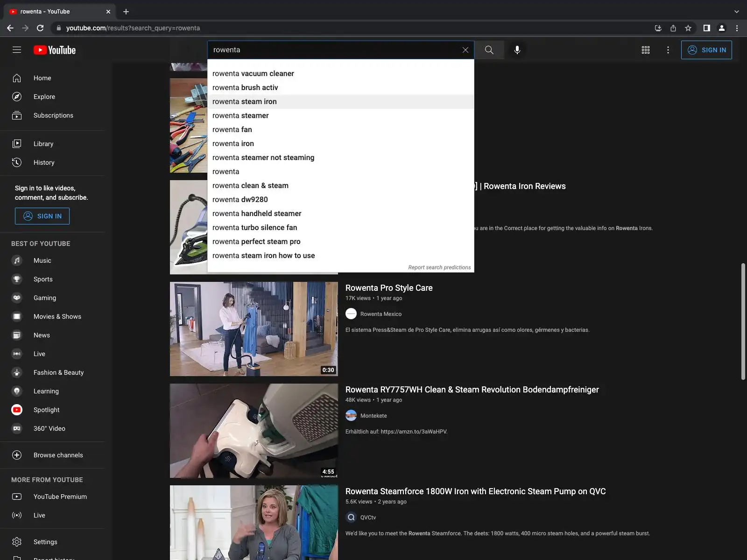Open the Learning channel
The height and width of the screenshot is (560, 747).
[52, 391]
